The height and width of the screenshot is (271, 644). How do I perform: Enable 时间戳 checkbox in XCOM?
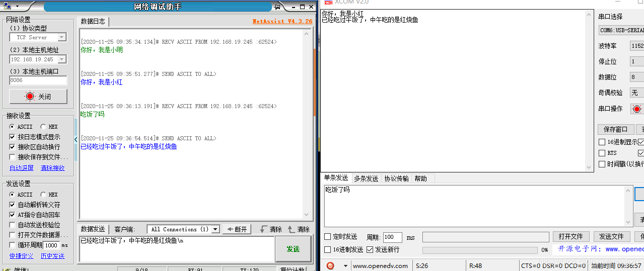click(x=602, y=164)
